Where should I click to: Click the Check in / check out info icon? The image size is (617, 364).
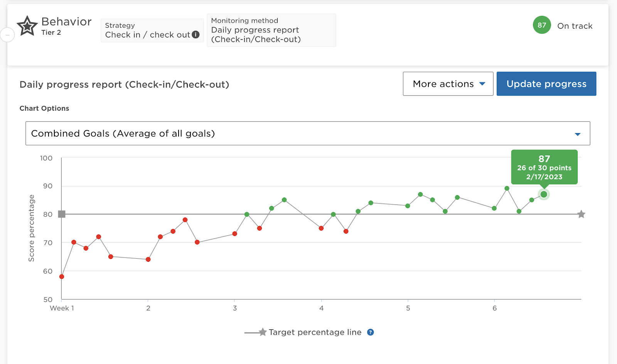(x=196, y=35)
